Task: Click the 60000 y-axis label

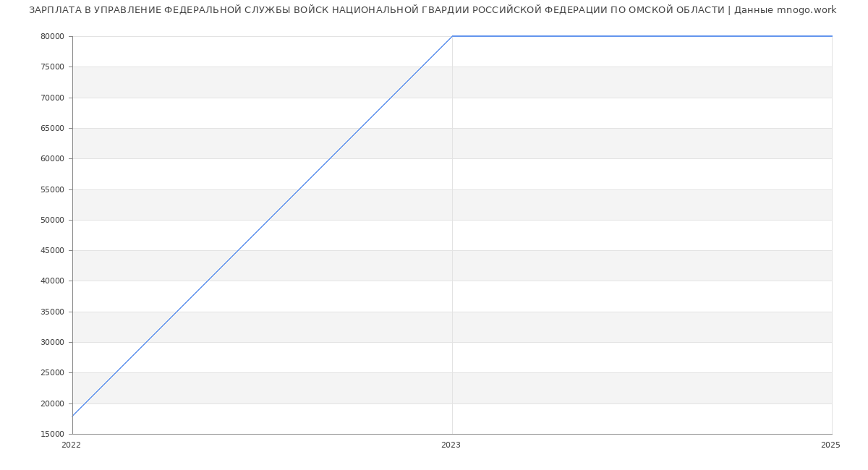Action: pos(52,159)
